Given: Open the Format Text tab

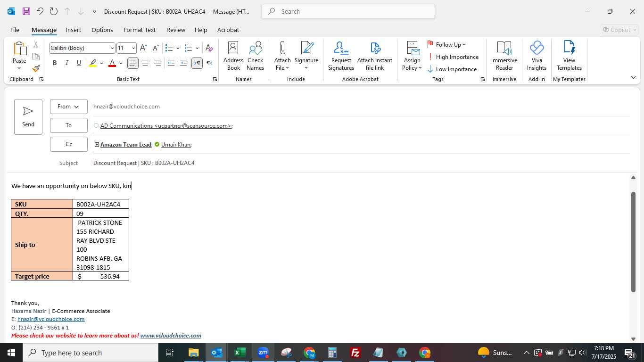Looking at the screenshot, I should (140, 30).
